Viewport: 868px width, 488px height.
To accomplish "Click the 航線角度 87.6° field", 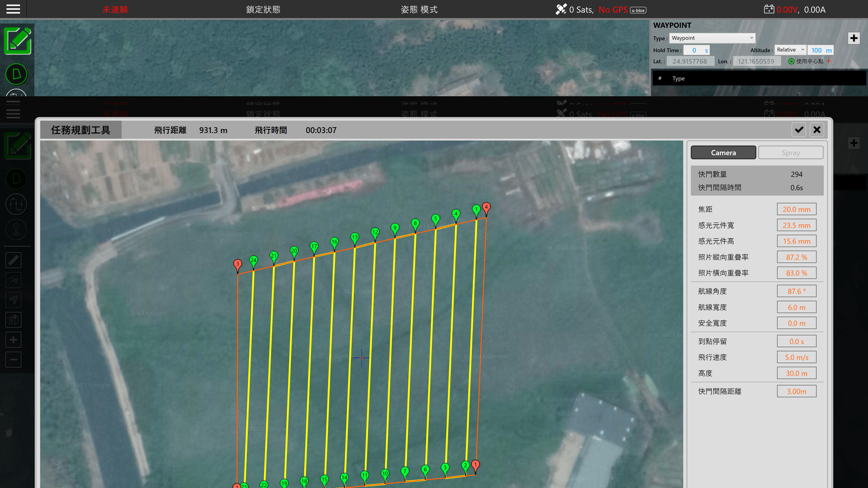I will (x=796, y=291).
